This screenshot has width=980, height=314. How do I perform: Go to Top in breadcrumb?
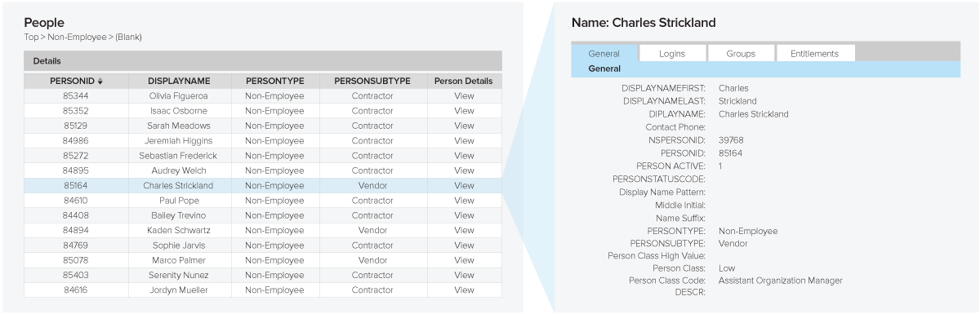pos(31,37)
